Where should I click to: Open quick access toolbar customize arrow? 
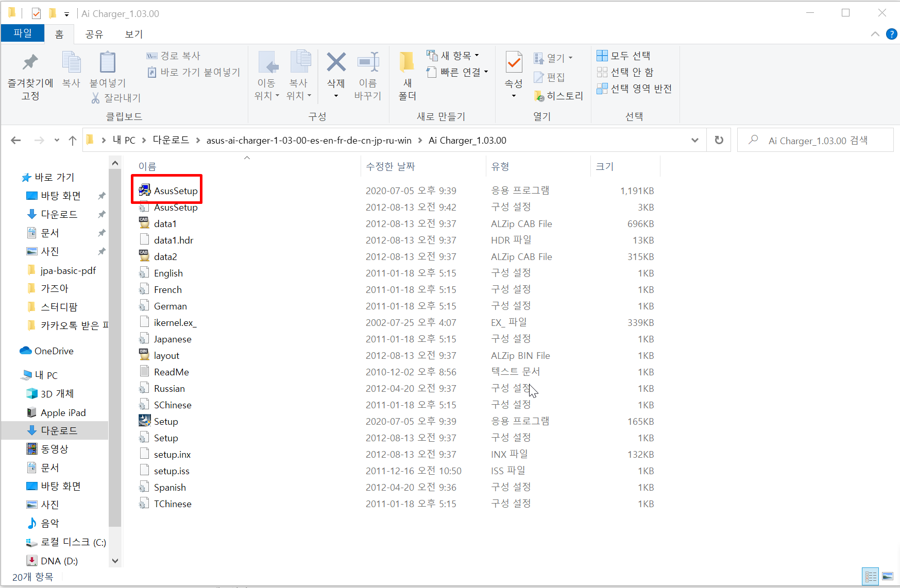[66, 14]
